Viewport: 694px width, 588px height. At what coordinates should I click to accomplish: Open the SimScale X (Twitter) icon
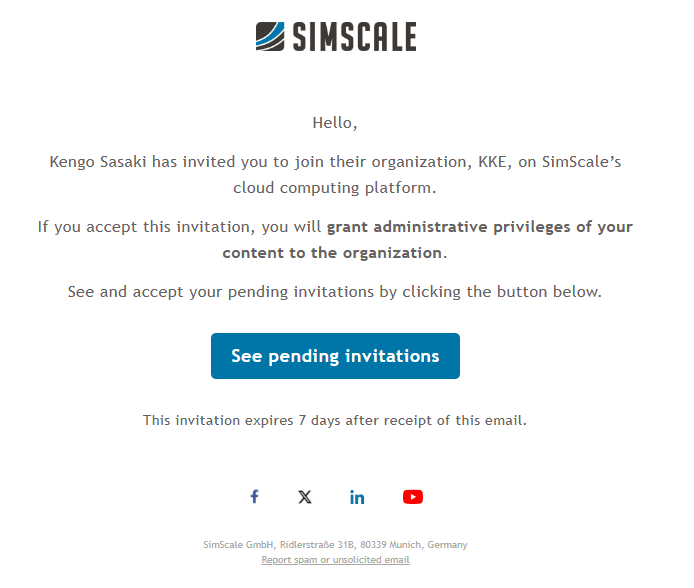click(305, 497)
